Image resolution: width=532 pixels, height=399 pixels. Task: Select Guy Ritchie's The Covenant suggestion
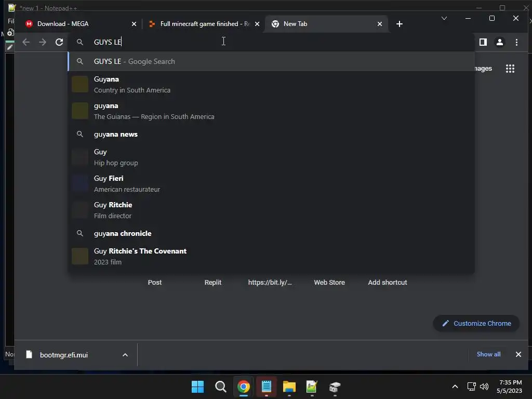(x=271, y=256)
